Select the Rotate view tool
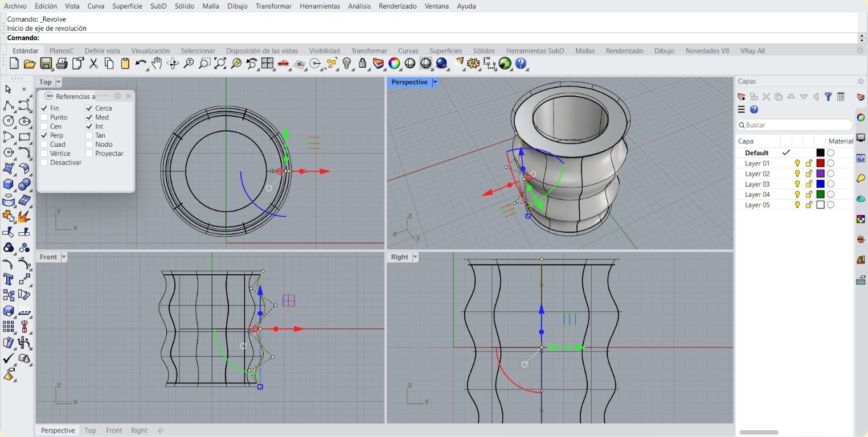This screenshot has width=868, height=437. [x=173, y=64]
